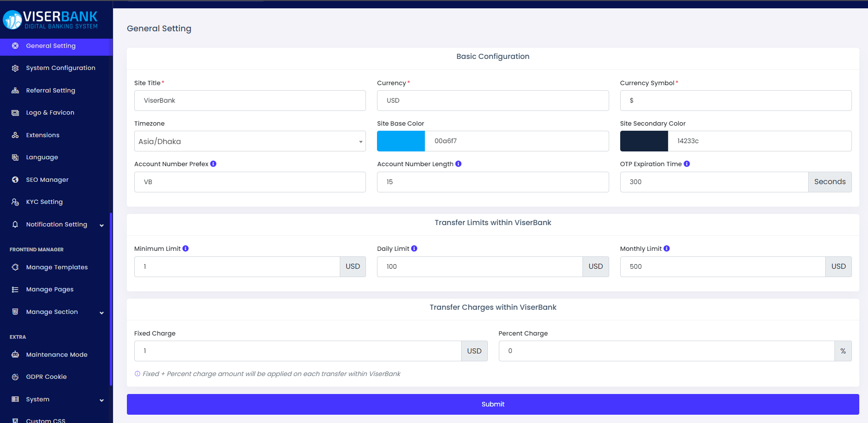Click the KYC Setting user icon
868x423 pixels.
(15, 202)
